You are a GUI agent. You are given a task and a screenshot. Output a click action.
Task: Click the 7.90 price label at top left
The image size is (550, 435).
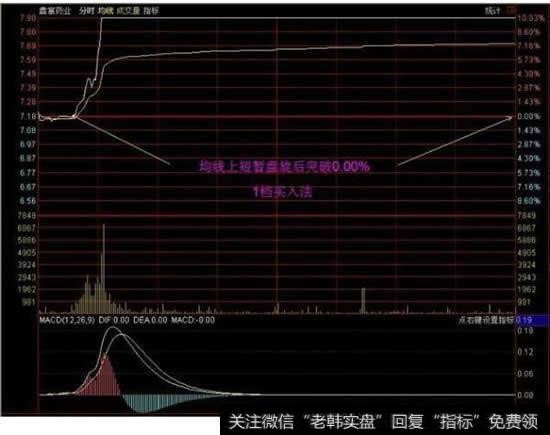click(28, 18)
